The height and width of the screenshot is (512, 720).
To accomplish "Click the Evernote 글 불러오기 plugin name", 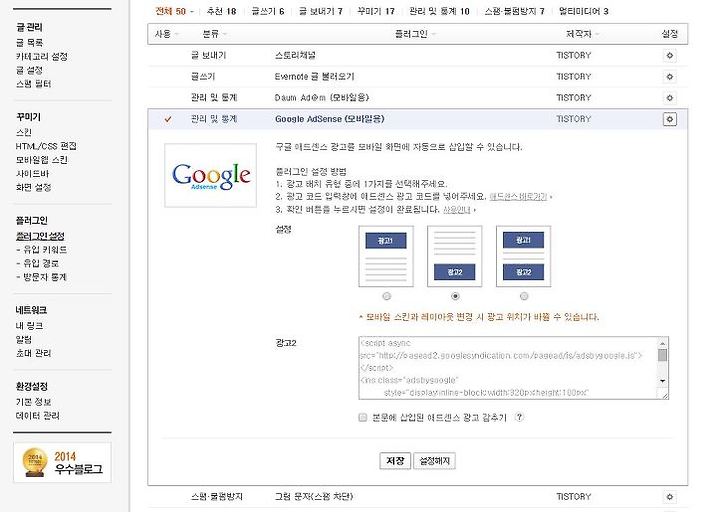I will click(315, 77).
